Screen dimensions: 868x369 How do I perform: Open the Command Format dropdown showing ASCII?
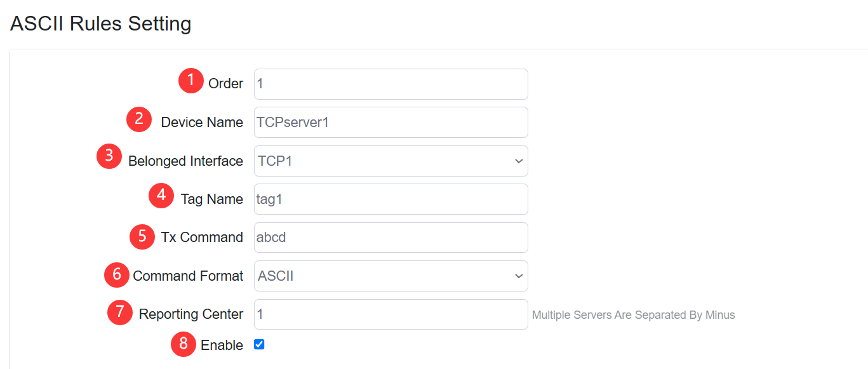(391, 276)
